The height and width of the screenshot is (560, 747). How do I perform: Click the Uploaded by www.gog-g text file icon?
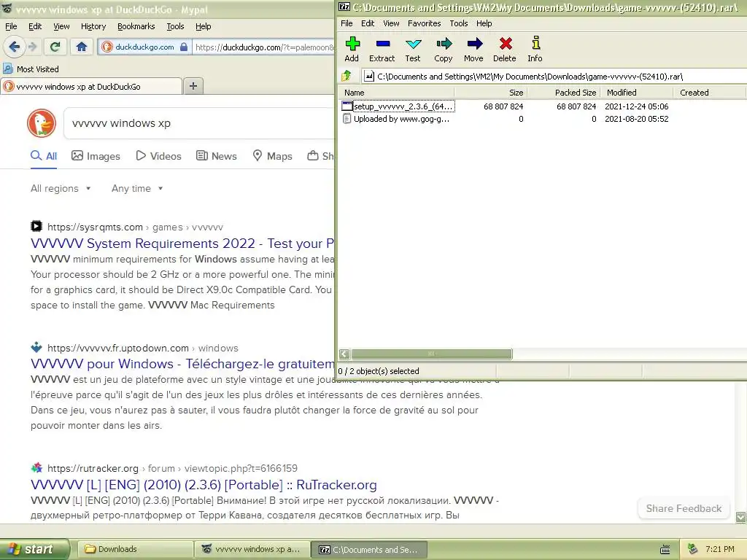tap(347, 119)
